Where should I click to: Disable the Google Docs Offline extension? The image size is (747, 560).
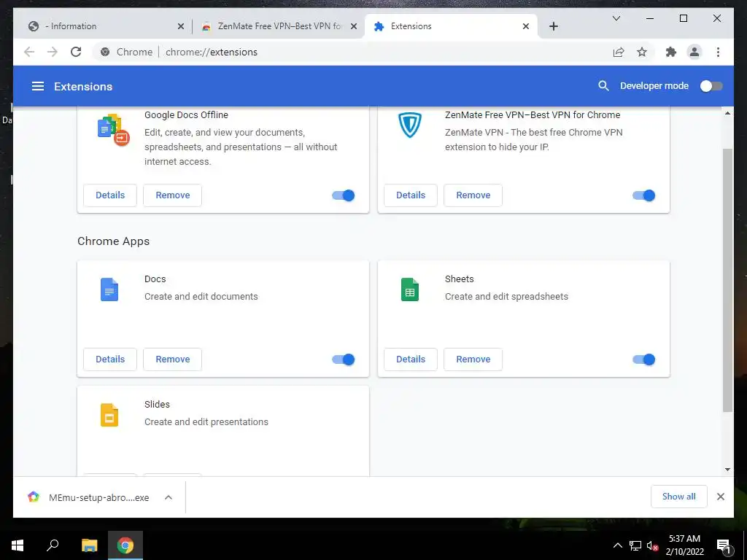[x=344, y=195]
